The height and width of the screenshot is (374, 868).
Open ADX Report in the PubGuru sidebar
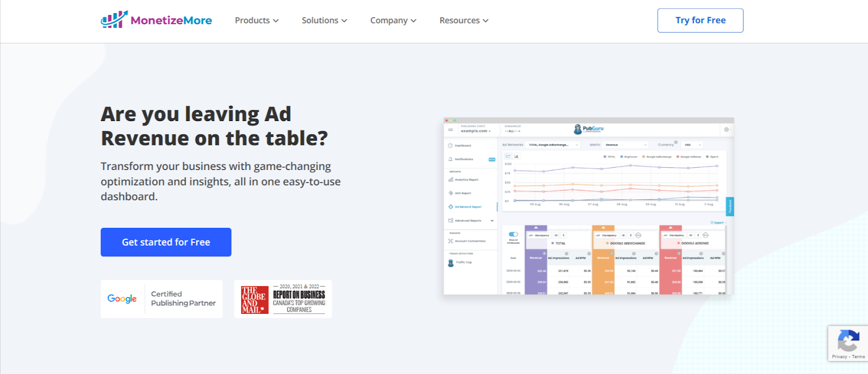point(459,193)
